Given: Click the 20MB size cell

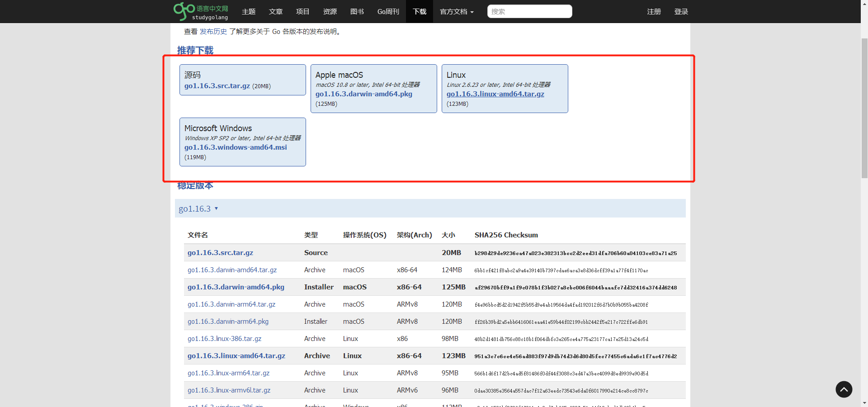Looking at the screenshot, I should click(451, 253).
